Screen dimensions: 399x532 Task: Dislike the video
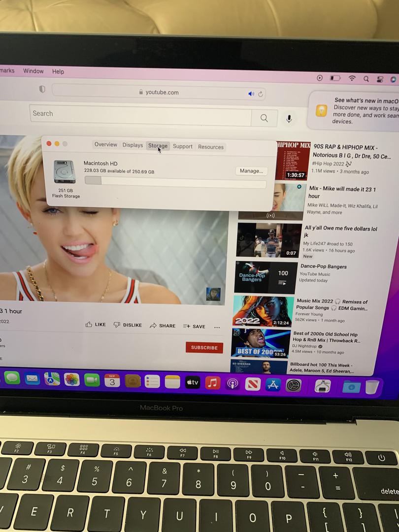128,325
